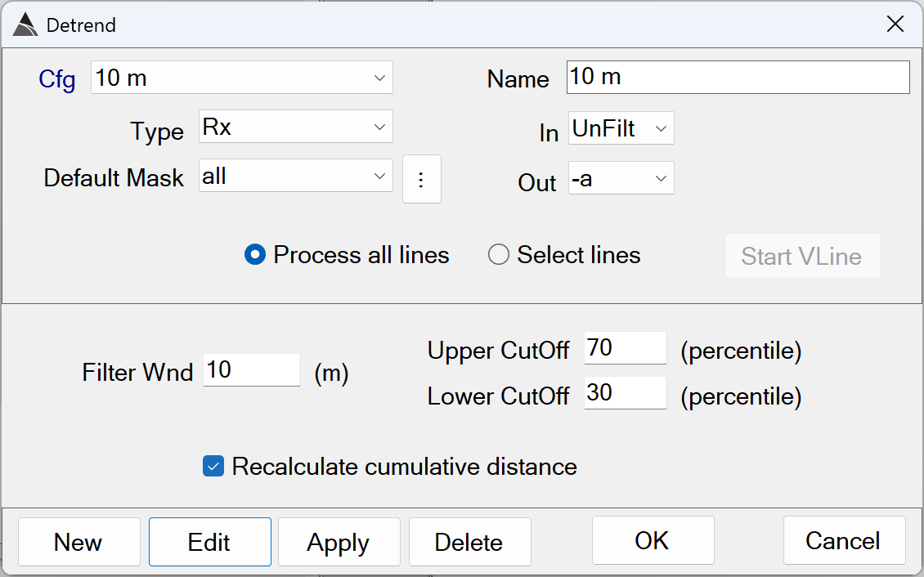Screen dimensions: 924x577
Task: Click the Detrend app logo icon
Action: coord(25,25)
